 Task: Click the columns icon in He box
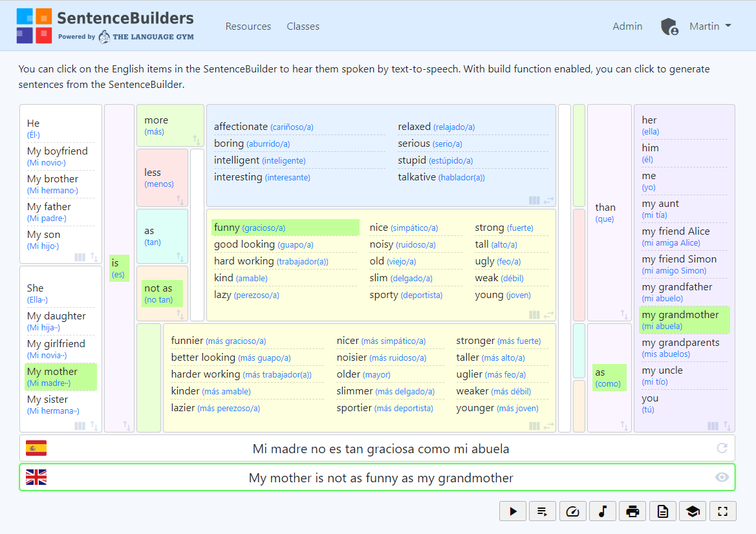[80, 257]
